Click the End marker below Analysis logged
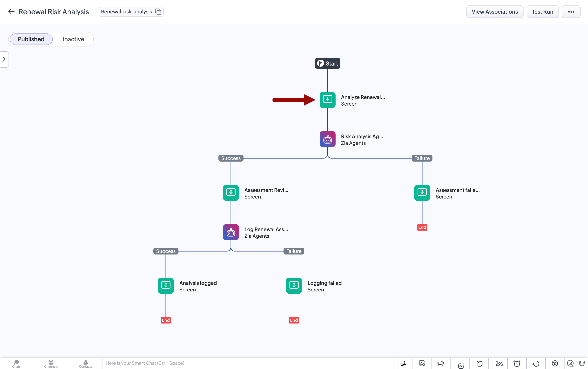 tap(165, 320)
